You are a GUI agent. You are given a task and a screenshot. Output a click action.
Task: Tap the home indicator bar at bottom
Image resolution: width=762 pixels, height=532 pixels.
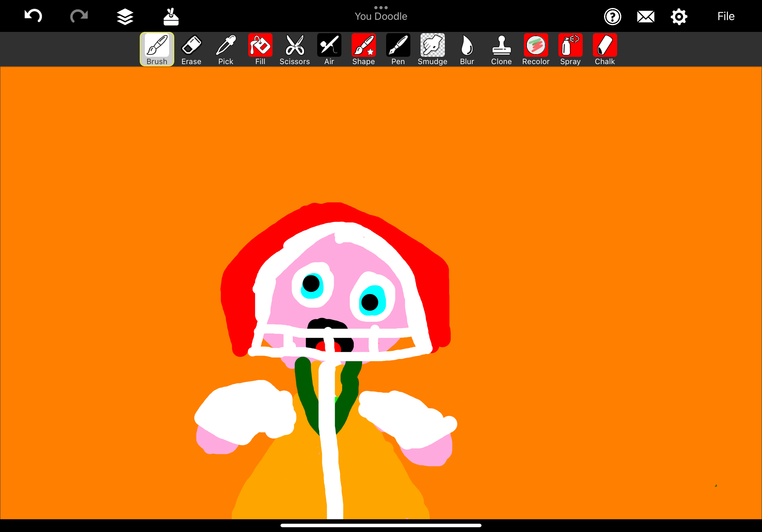tap(381, 525)
